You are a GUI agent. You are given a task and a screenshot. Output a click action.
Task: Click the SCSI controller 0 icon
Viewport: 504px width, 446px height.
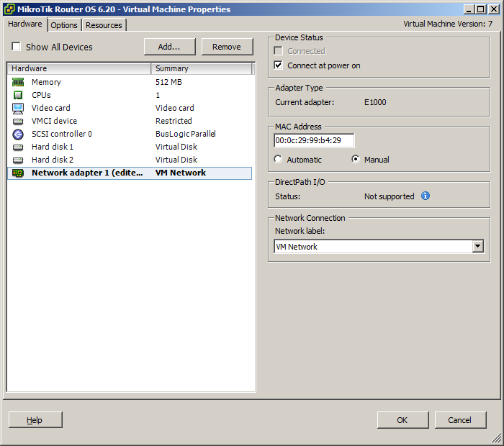click(x=18, y=135)
